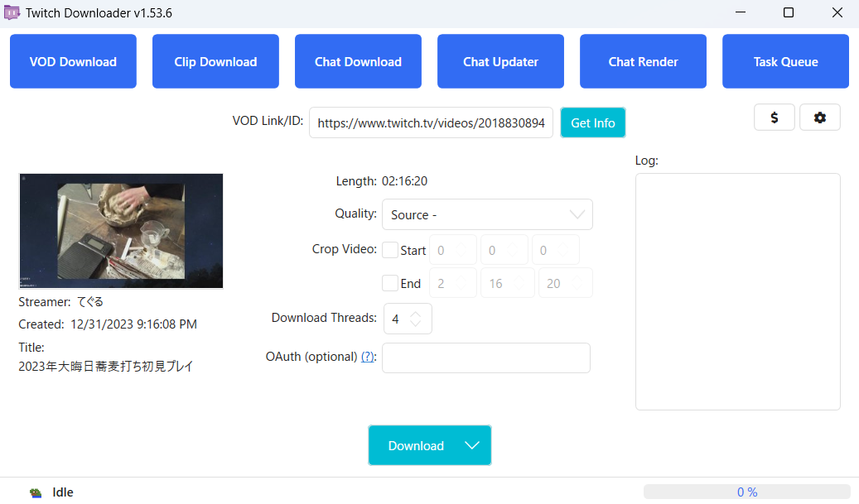Start the VOD with Download button
Image resolution: width=859 pixels, height=504 pixels.
point(416,445)
